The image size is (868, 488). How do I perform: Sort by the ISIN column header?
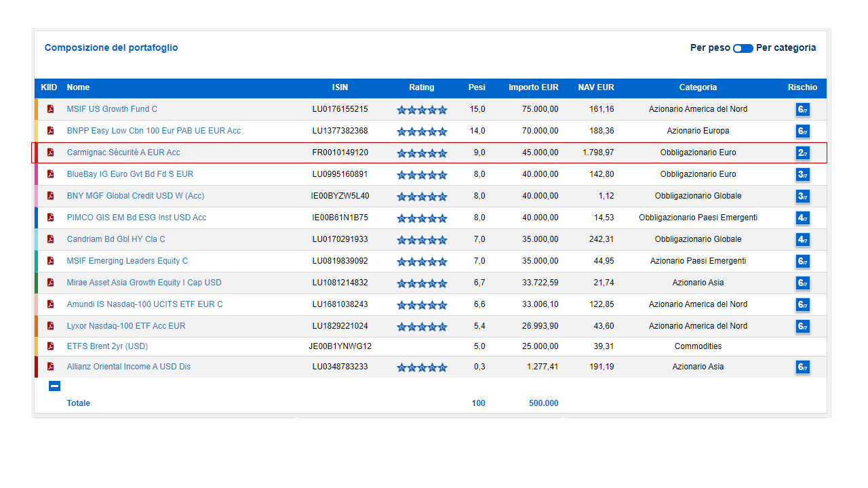click(340, 87)
